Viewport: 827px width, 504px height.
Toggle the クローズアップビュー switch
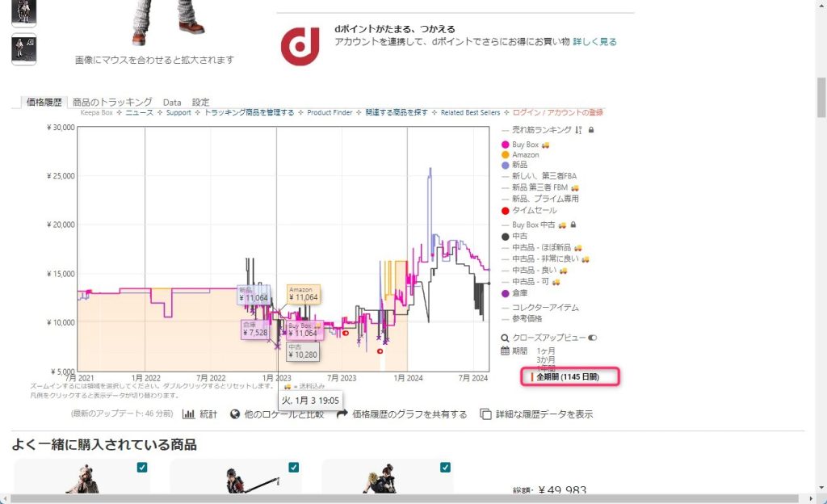point(592,338)
